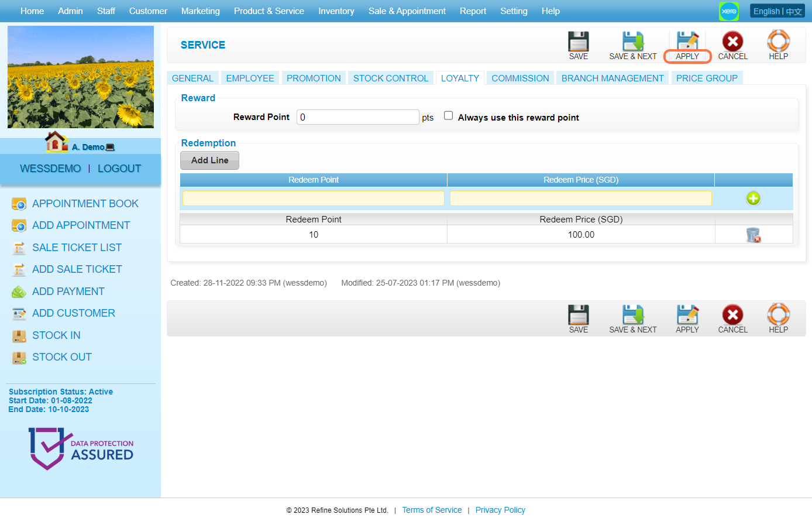This screenshot has height=528, width=812.
Task: Open the Product & Service menu
Action: coord(269,11)
